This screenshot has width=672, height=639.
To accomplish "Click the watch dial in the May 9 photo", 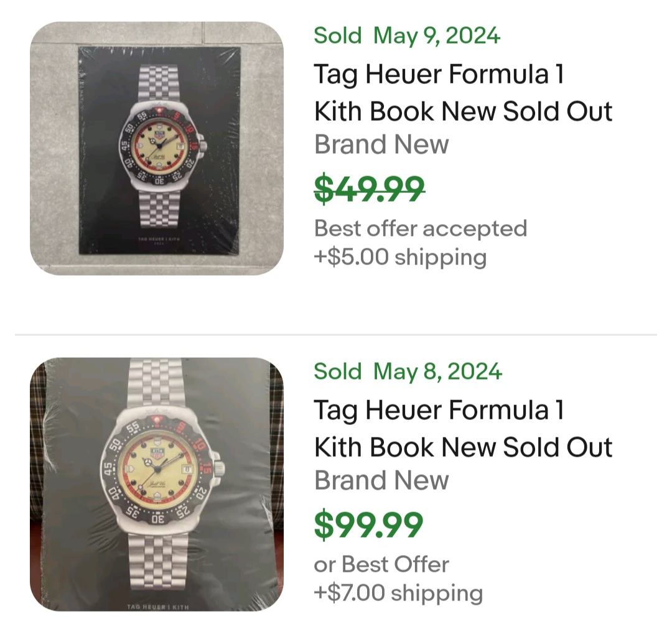I will [159, 146].
